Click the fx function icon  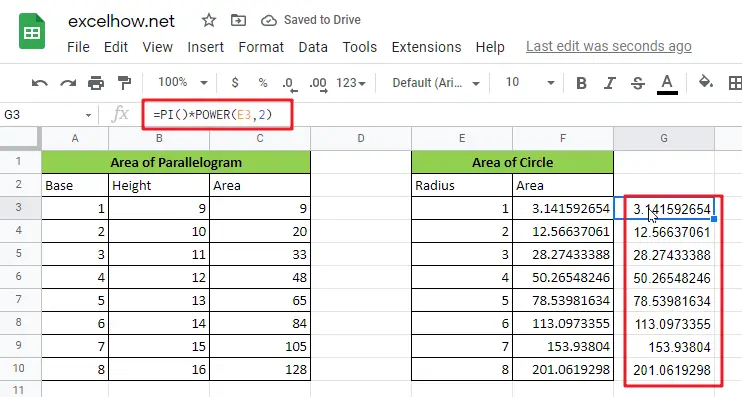tap(120, 114)
